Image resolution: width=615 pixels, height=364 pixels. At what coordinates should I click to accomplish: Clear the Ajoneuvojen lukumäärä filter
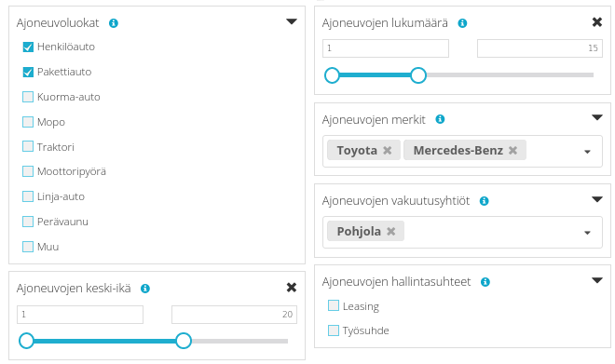(x=597, y=22)
